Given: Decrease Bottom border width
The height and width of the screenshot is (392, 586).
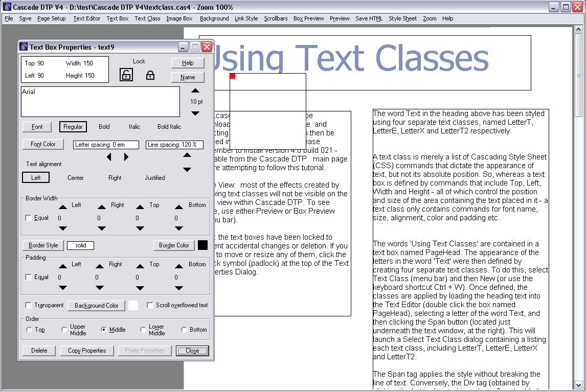Looking at the screenshot, I should (x=179, y=228).
